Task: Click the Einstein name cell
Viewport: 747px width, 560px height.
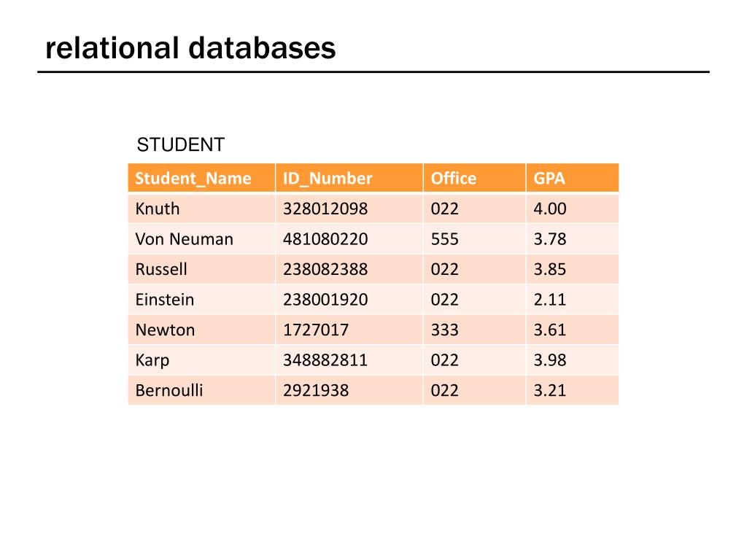Action: click(201, 300)
